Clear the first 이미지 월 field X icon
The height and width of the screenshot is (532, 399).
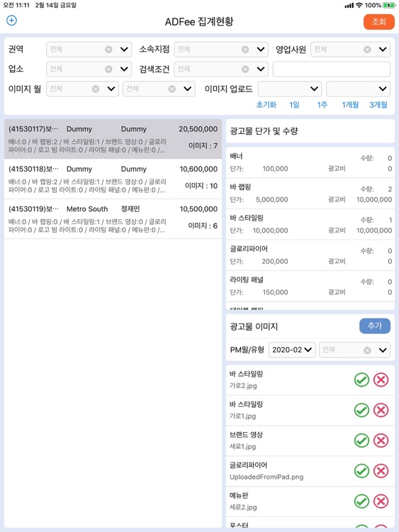[x=96, y=89]
